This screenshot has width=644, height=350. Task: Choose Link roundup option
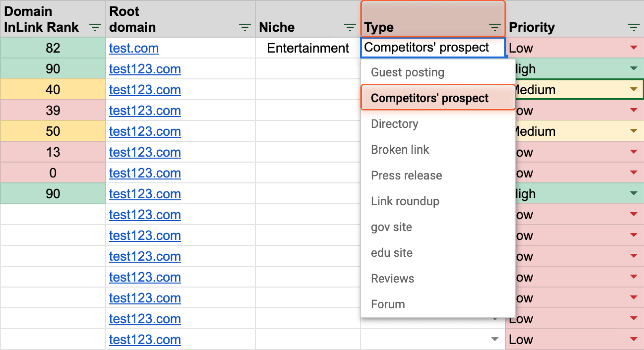click(x=405, y=201)
